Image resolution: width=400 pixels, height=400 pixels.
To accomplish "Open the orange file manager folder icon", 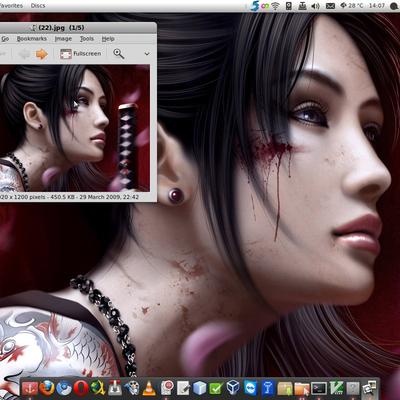I will (302, 388).
